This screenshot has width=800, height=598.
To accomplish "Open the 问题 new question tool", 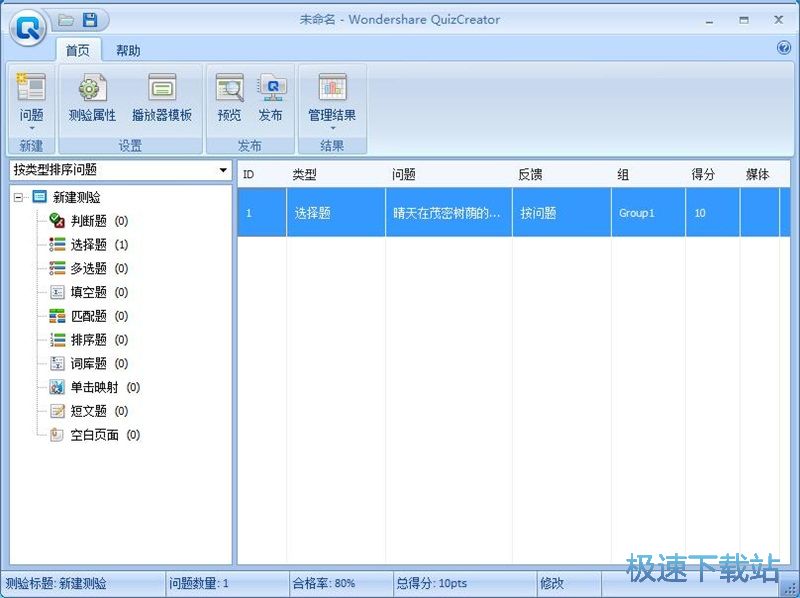I will pyautogui.click(x=31, y=97).
